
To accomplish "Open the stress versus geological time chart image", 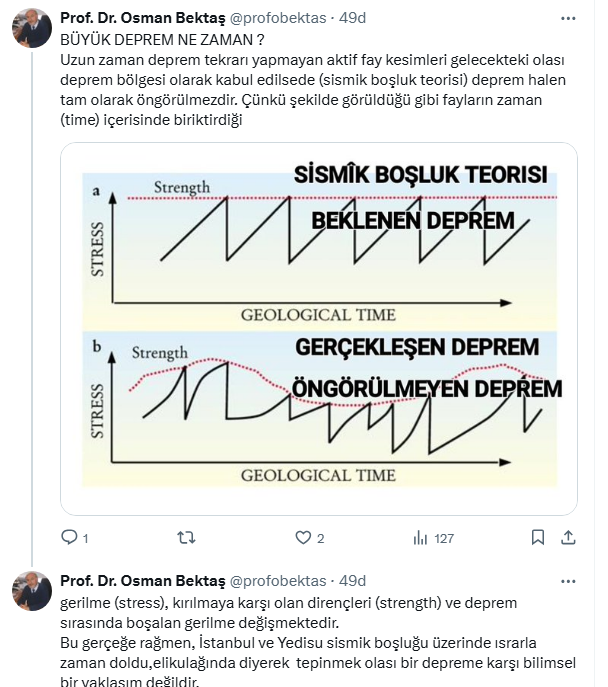I will point(318,328).
